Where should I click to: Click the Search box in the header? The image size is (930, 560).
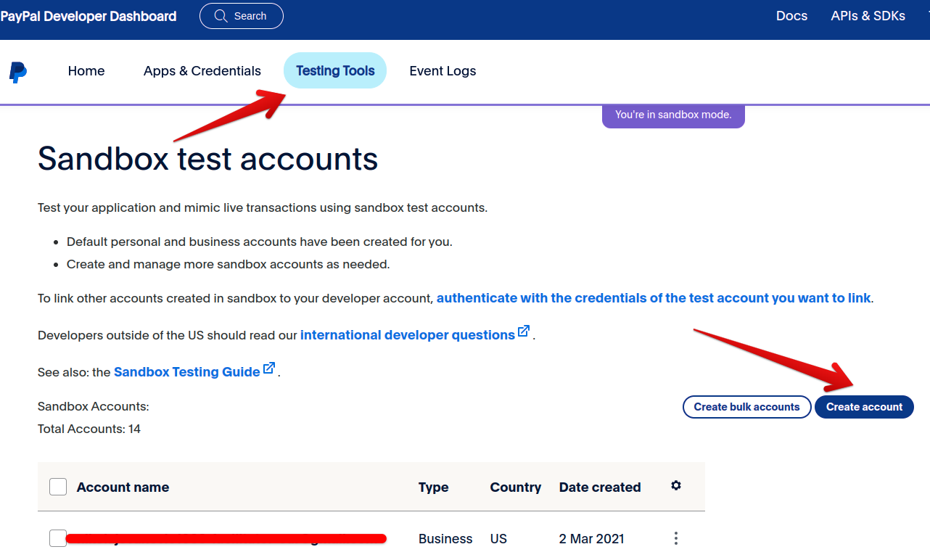coord(242,16)
